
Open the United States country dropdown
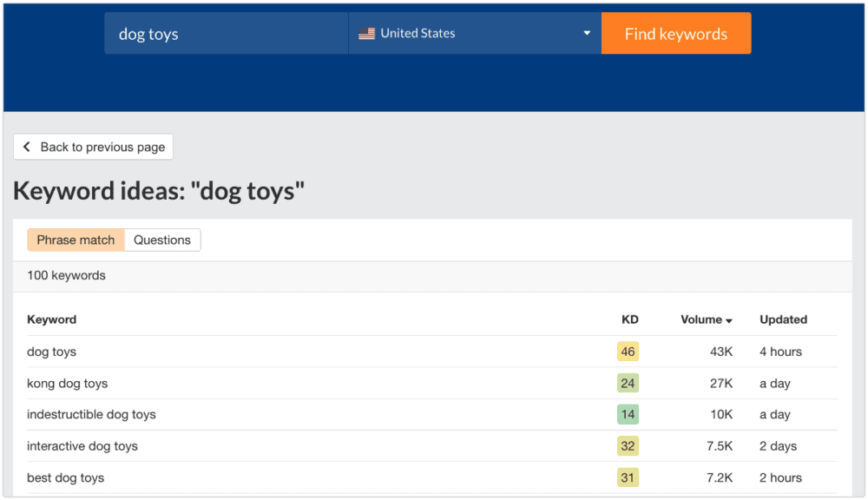473,33
